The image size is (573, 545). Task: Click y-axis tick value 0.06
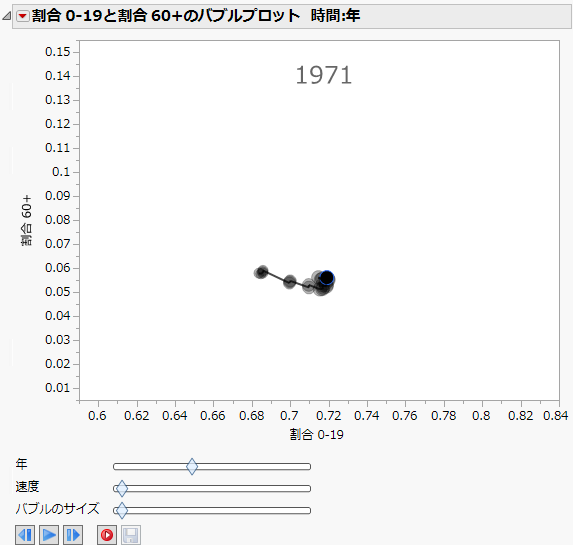tap(57, 268)
